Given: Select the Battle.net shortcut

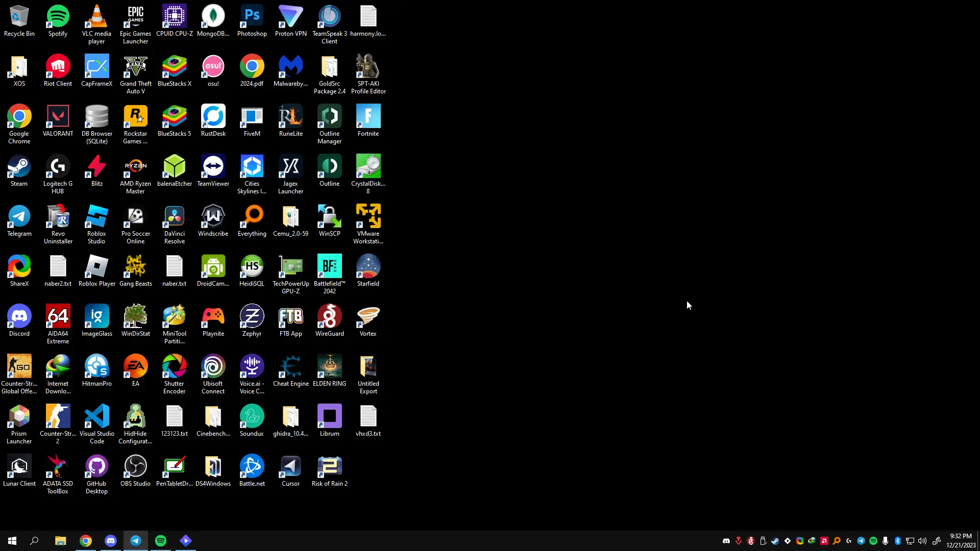Looking at the screenshot, I should coord(252,471).
